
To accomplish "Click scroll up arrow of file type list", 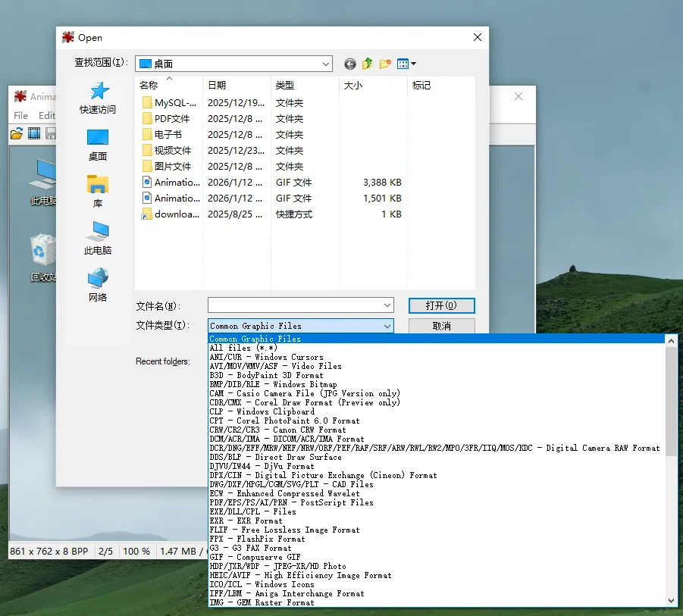I will tap(671, 341).
